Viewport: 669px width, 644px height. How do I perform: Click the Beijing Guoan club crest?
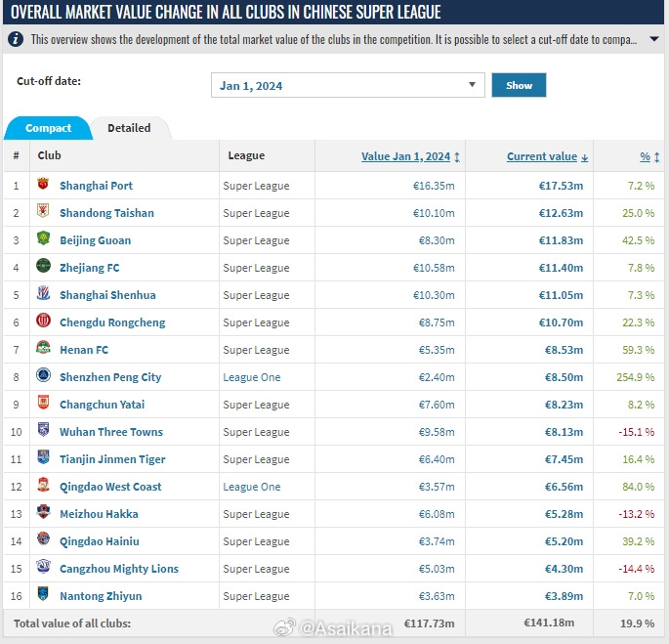pos(43,238)
